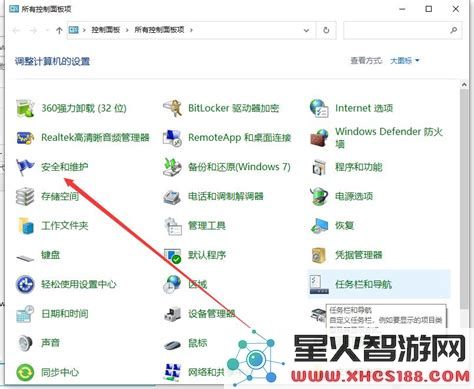474x389 pixels.
Task: Open the 存储空间 link
Action: pos(60,196)
